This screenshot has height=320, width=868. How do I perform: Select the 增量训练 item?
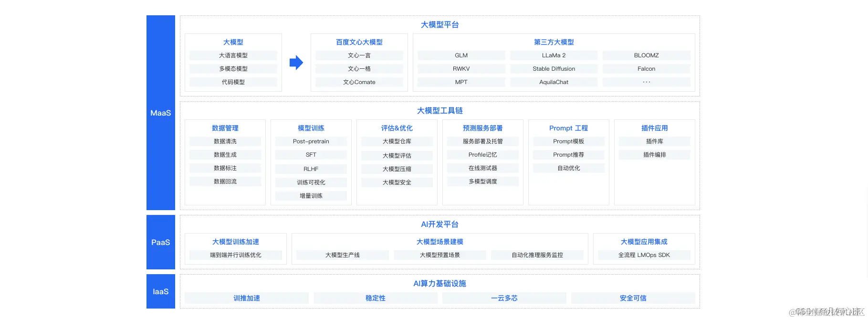coord(311,196)
